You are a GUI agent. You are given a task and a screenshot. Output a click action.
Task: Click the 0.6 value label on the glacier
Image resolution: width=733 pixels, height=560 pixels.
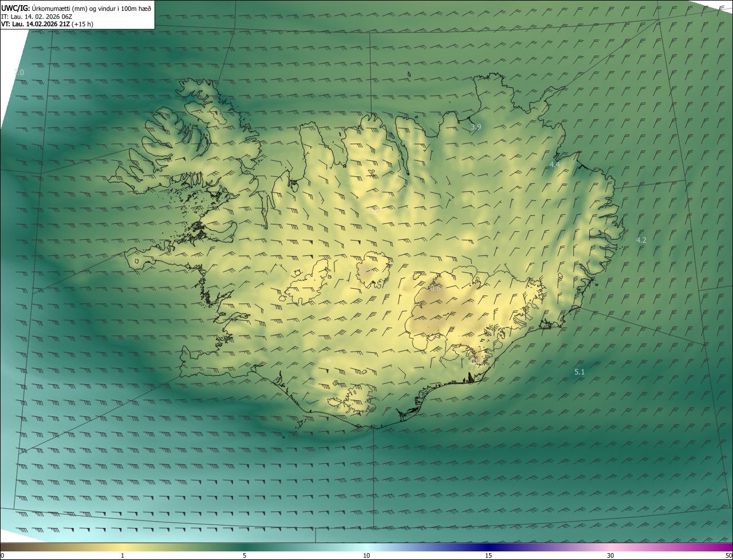[x=435, y=289]
